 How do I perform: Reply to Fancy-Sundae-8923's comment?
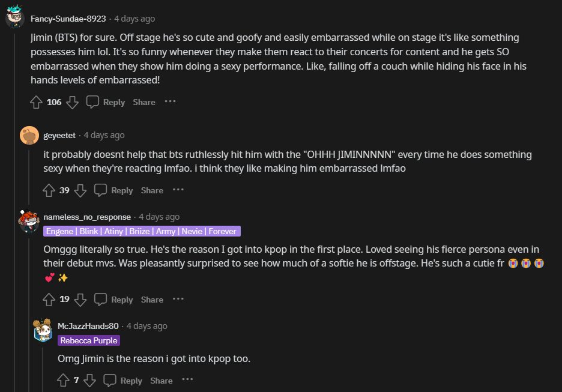pyautogui.click(x=106, y=102)
